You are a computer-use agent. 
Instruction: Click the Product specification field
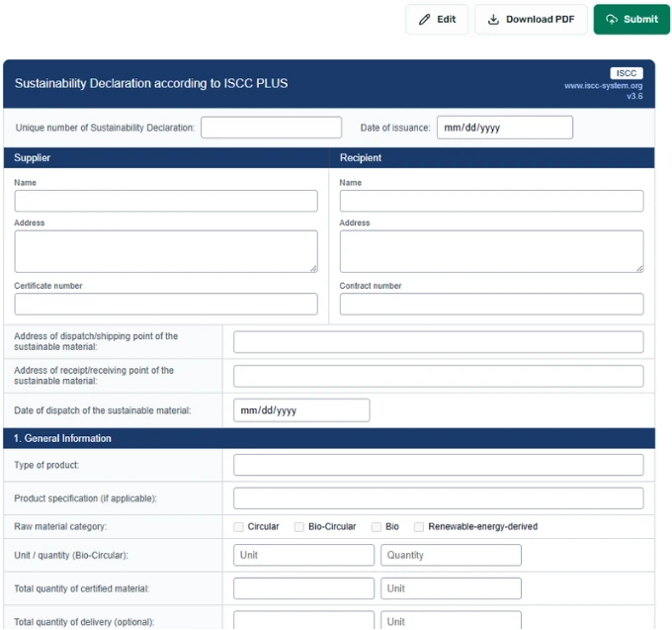click(x=439, y=498)
